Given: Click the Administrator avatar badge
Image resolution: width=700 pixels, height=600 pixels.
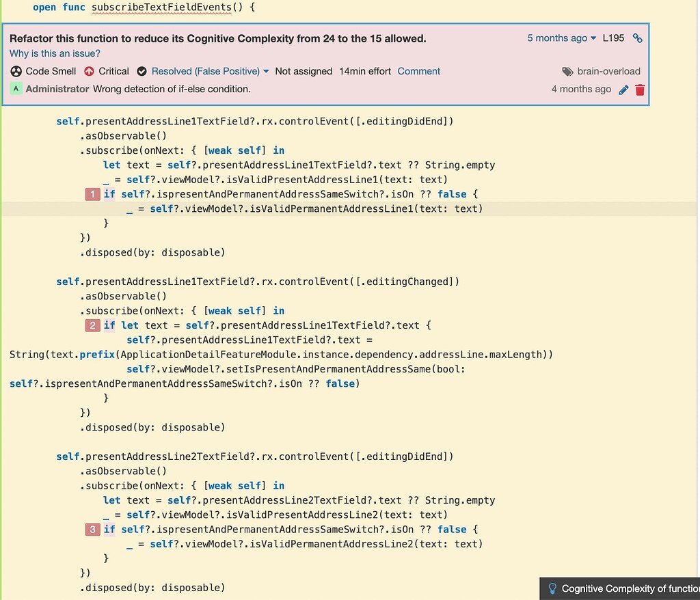Looking at the screenshot, I should point(15,89).
